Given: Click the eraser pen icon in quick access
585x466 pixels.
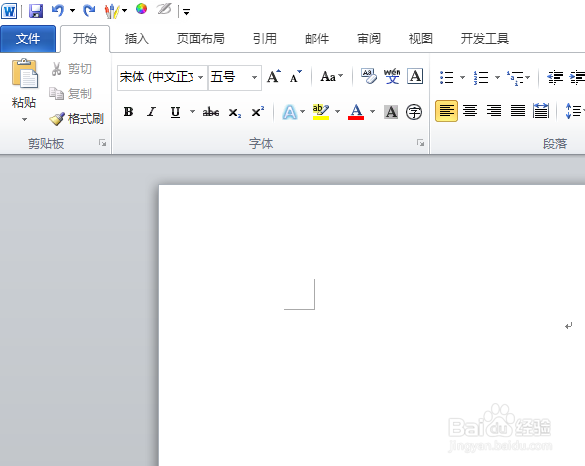Looking at the screenshot, I should coord(164,9).
